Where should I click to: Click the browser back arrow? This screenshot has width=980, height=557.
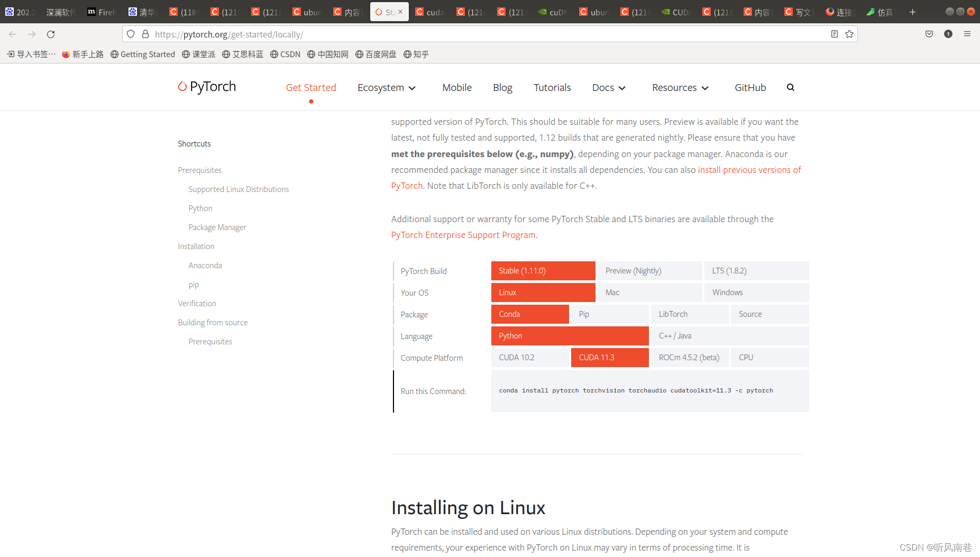click(x=13, y=34)
